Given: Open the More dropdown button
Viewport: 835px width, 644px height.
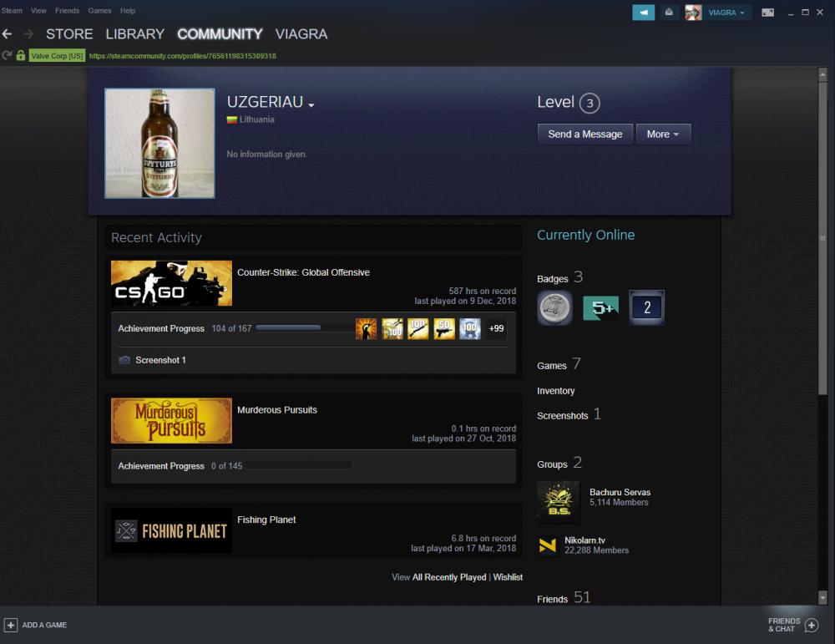Looking at the screenshot, I should pos(663,134).
